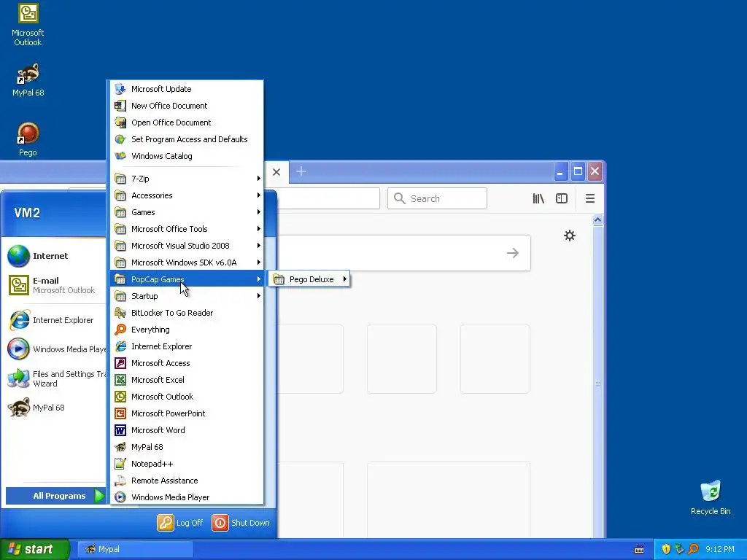The image size is (747, 560).
Task: Click the Windows Catalog icon
Action: point(120,156)
